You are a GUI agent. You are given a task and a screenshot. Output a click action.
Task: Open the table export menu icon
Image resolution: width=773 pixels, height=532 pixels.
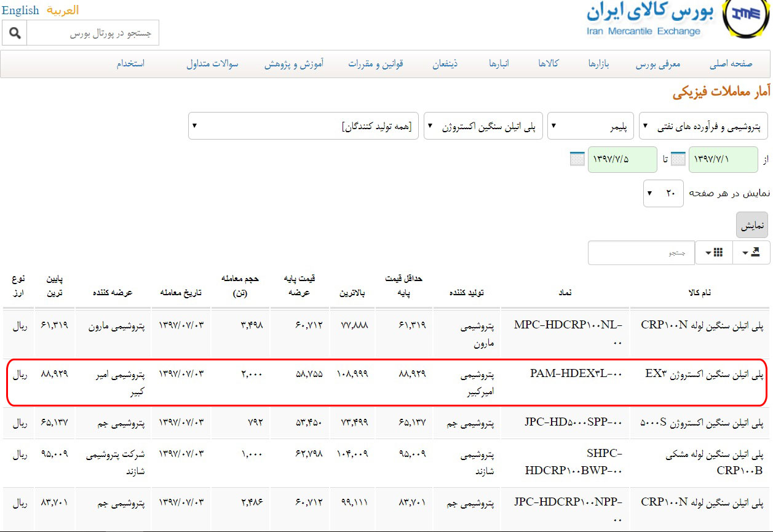(x=751, y=252)
